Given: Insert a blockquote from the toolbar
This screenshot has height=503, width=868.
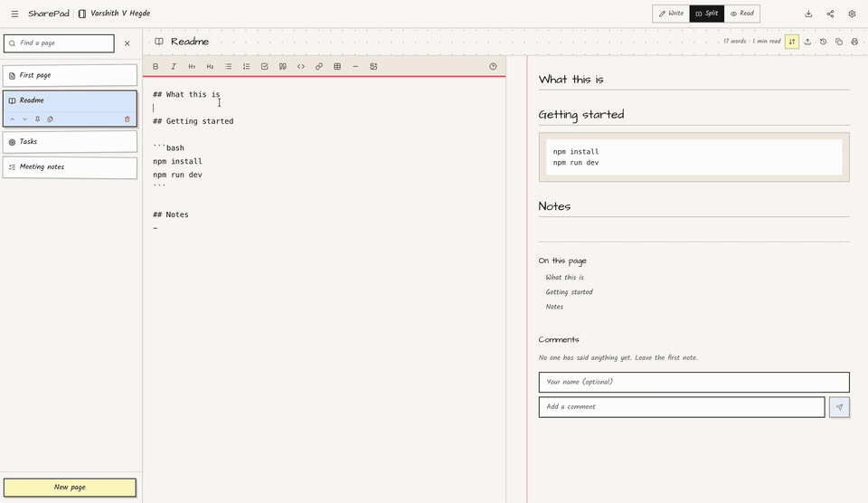Looking at the screenshot, I should pyautogui.click(x=283, y=66).
